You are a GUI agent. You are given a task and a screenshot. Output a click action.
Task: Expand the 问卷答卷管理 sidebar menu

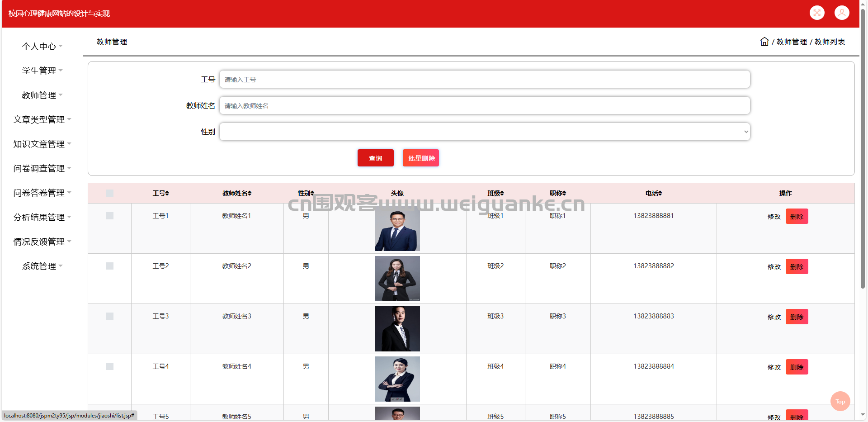[42, 193]
